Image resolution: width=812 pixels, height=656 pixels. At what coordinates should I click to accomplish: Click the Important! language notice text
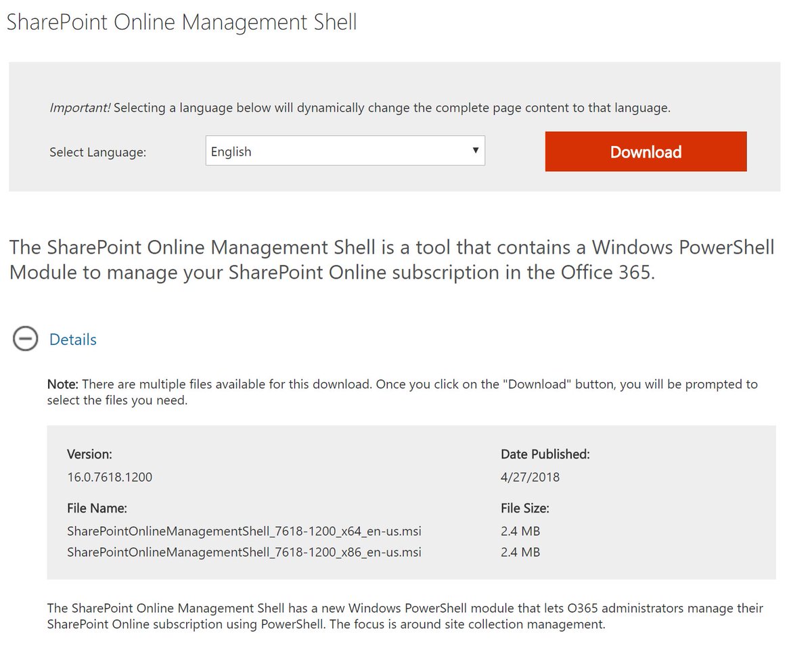coord(360,108)
